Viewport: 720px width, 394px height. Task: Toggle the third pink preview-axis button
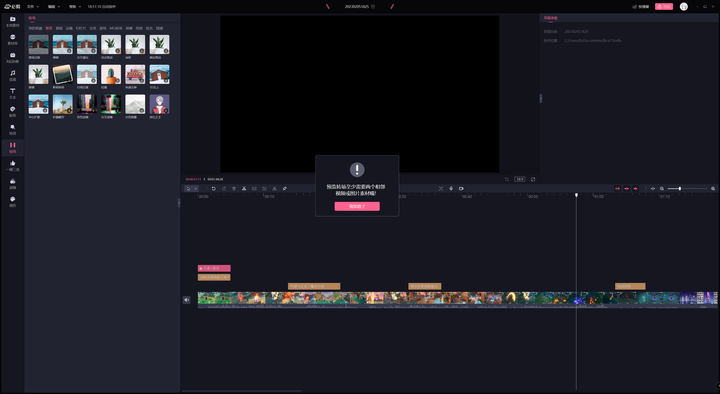coord(636,189)
